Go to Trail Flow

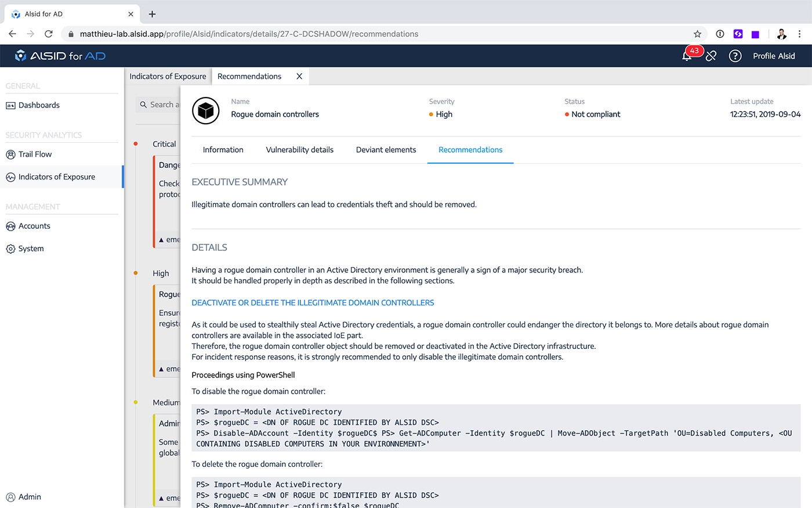pyautogui.click(x=35, y=154)
